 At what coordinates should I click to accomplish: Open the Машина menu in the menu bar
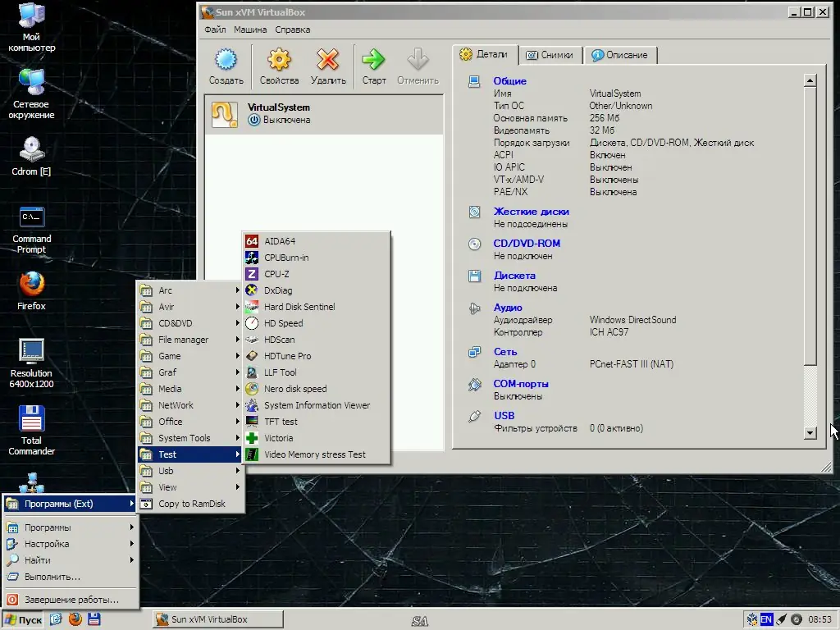250,30
